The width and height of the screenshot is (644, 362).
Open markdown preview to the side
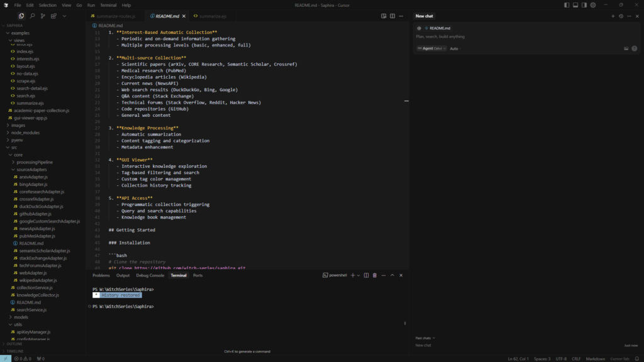tap(384, 16)
